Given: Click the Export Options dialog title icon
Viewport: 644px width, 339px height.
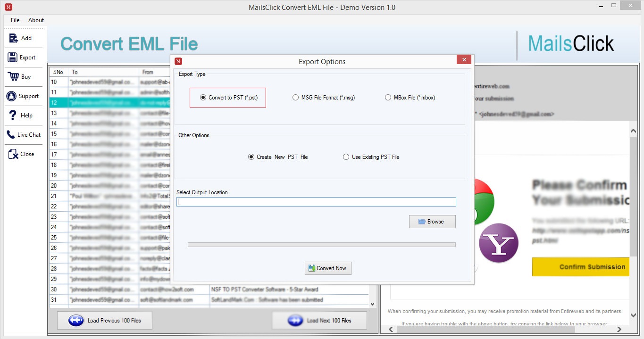Looking at the screenshot, I should tap(178, 61).
